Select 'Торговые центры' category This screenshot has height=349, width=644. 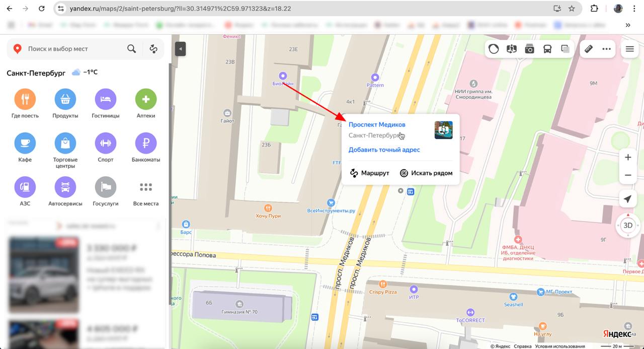coord(65,151)
